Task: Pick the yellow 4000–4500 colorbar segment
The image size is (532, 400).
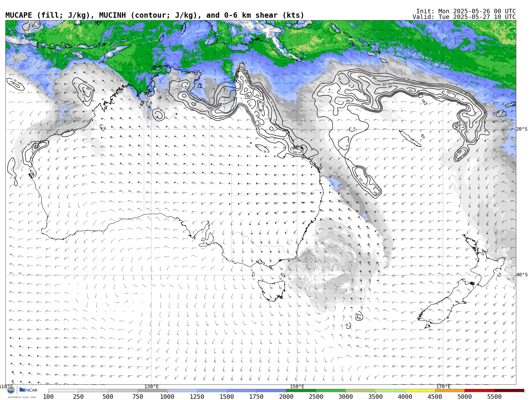Action: point(420,391)
